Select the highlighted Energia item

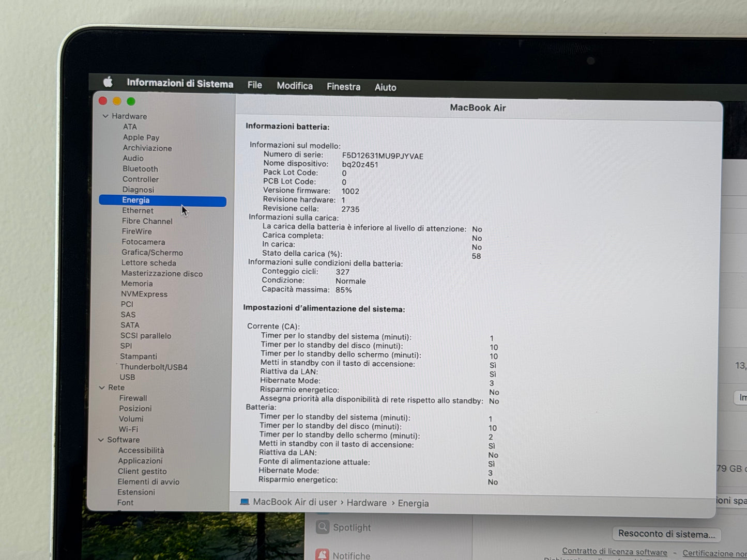pyautogui.click(x=162, y=200)
